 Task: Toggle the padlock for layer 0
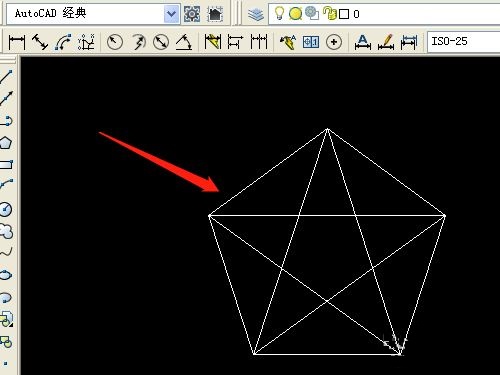(x=330, y=14)
